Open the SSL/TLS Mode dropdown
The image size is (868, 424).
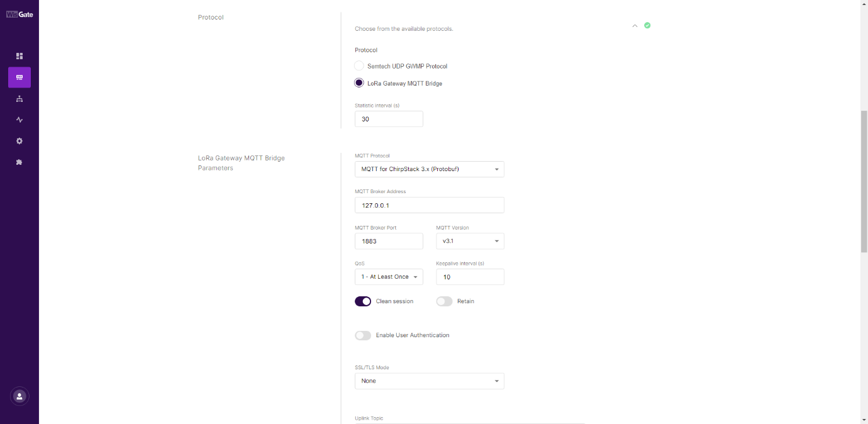[429, 381]
